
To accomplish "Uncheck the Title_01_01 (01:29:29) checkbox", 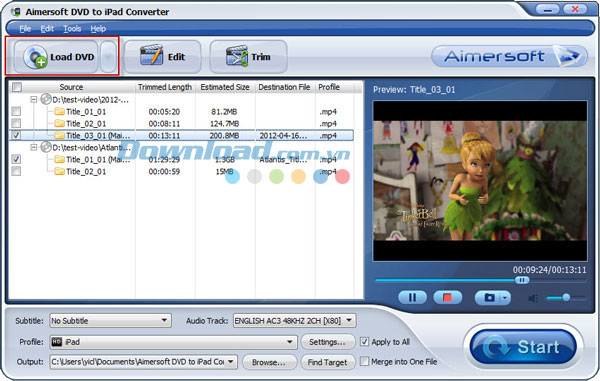I will (16, 159).
